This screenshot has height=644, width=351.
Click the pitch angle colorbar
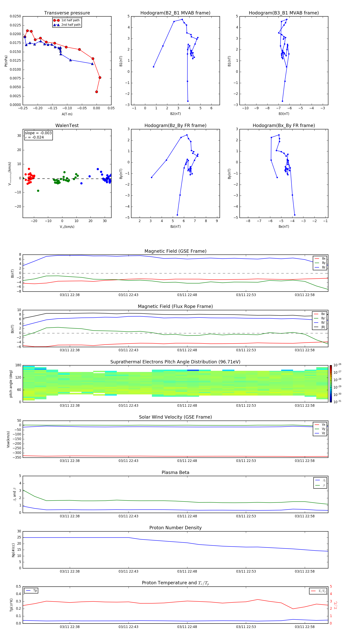tap(331, 384)
